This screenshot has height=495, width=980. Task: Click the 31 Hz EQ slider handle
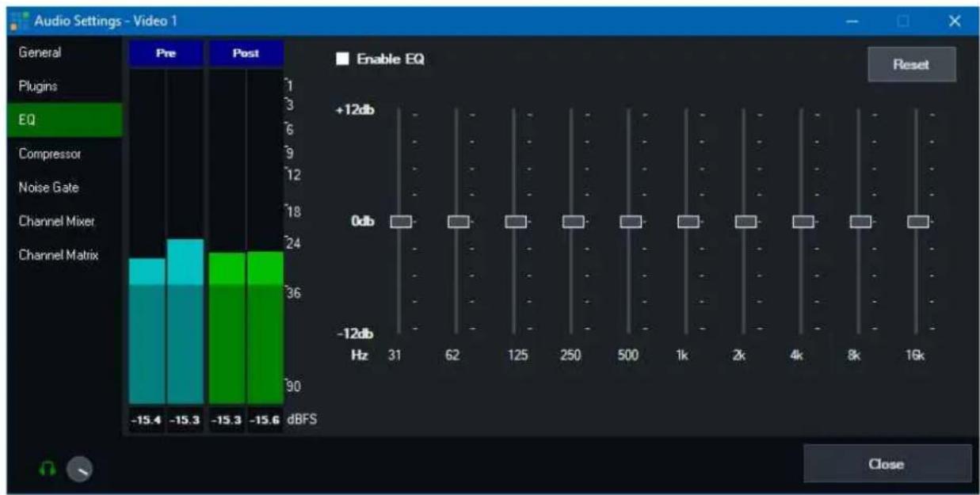[x=401, y=222]
